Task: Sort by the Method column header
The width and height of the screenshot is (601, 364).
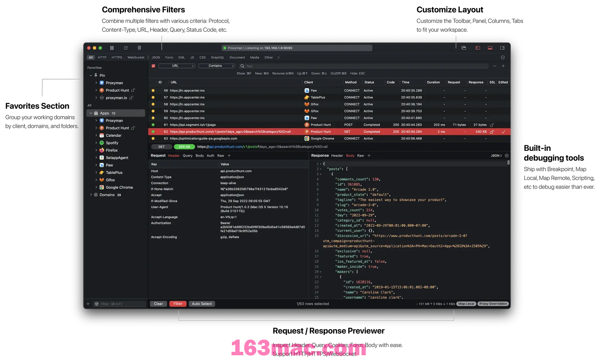Action: click(351, 82)
